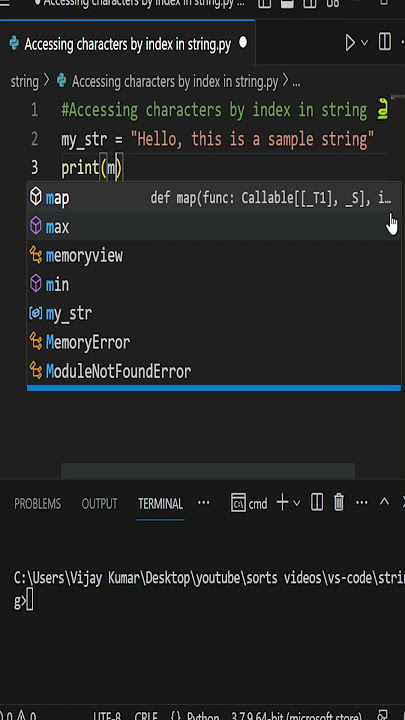The width and height of the screenshot is (405, 720).
Task: Open the run options dropdown arrow
Action: (365, 43)
